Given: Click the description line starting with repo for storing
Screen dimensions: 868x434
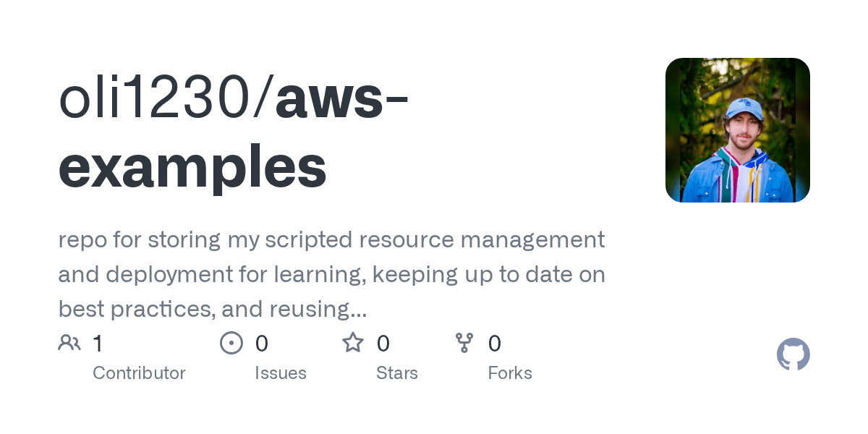Looking at the screenshot, I should pos(331,239).
